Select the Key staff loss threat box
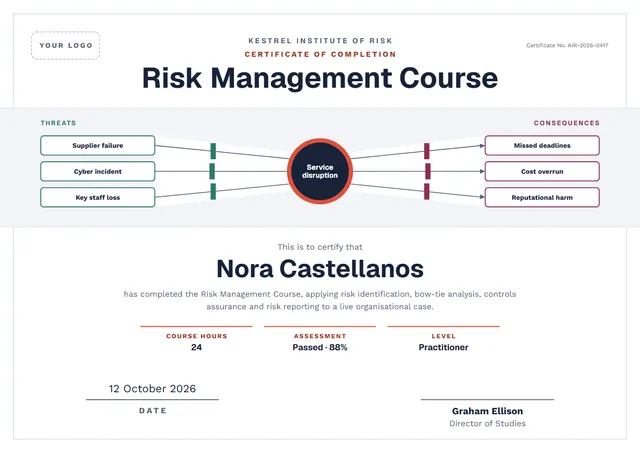Screen dimensions: 640x453 98,198
